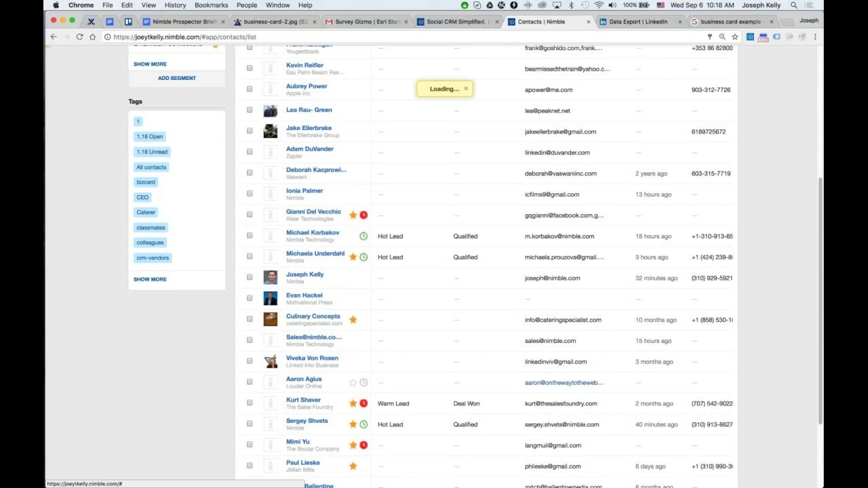
Task: Open the Spotlight search icon
Action: point(793,5)
